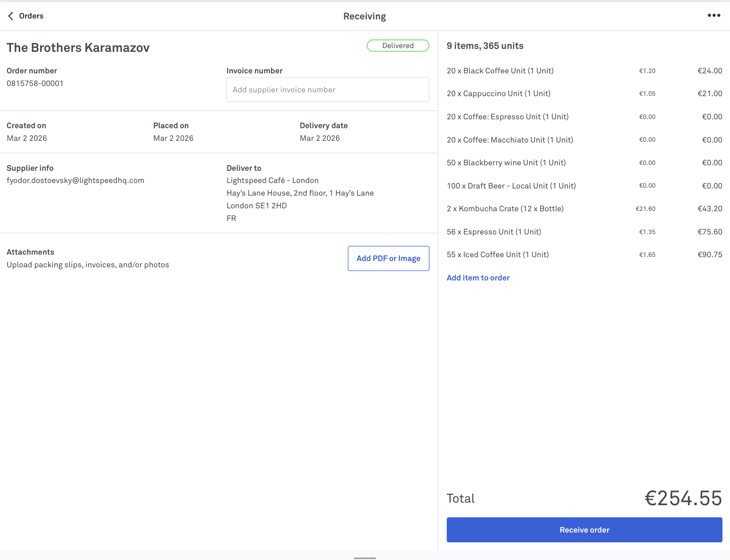
Task: Select the Kombucha Crate line item
Action: tap(505, 209)
